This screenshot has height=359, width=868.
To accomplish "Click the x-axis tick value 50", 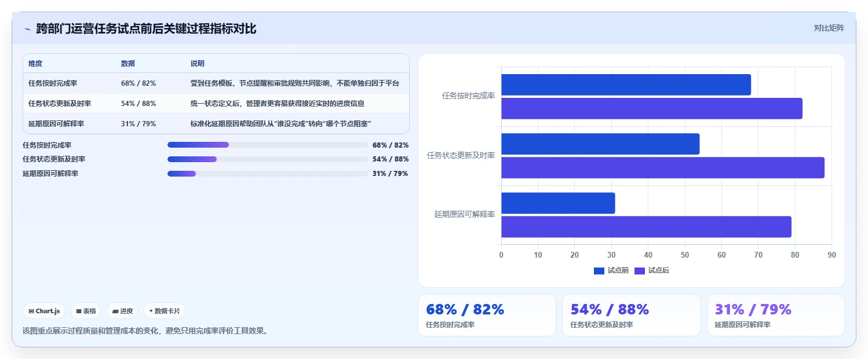I will point(685,255).
